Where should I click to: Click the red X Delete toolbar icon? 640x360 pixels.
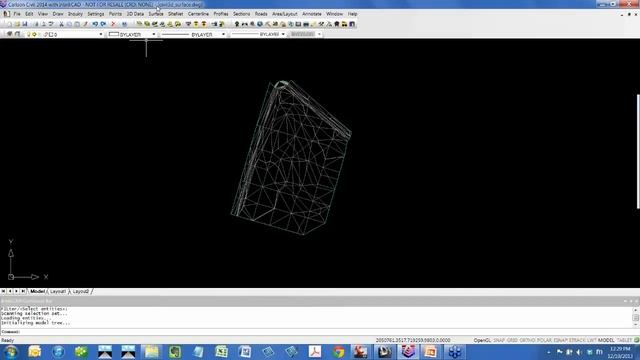click(x=113, y=24)
